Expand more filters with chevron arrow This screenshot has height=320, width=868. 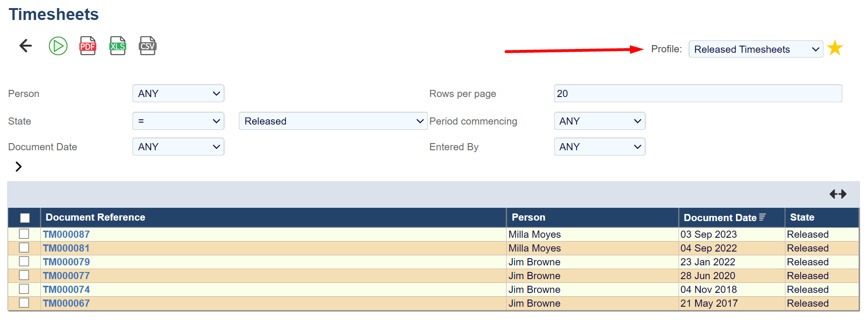[19, 166]
